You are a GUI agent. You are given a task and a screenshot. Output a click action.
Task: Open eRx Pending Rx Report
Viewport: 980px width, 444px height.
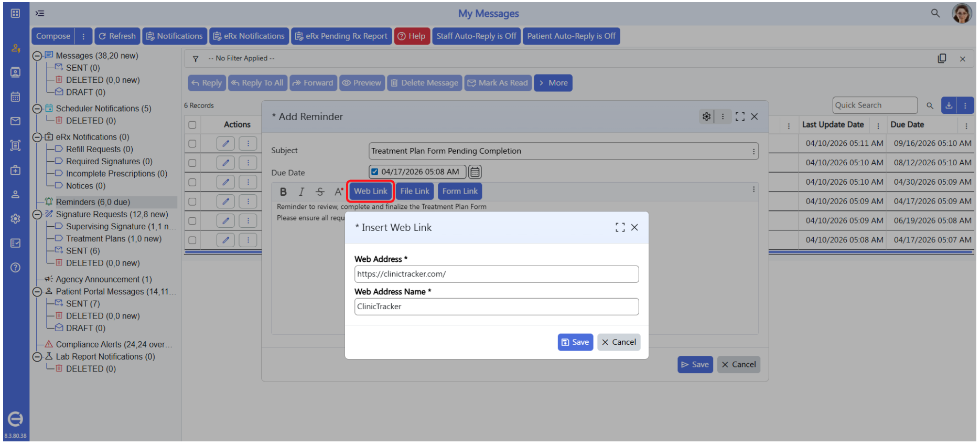click(341, 36)
